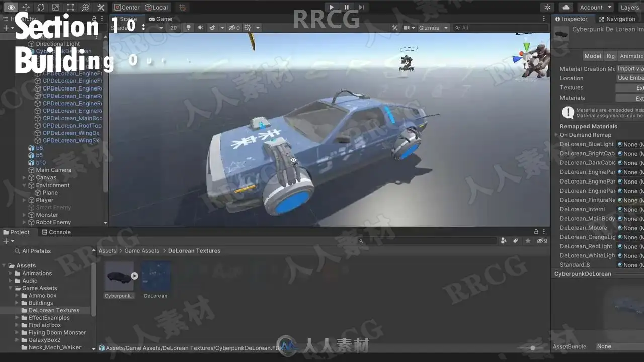This screenshot has height=362, width=644.
Task: Select the Scale tool
Action: (x=55, y=7)
